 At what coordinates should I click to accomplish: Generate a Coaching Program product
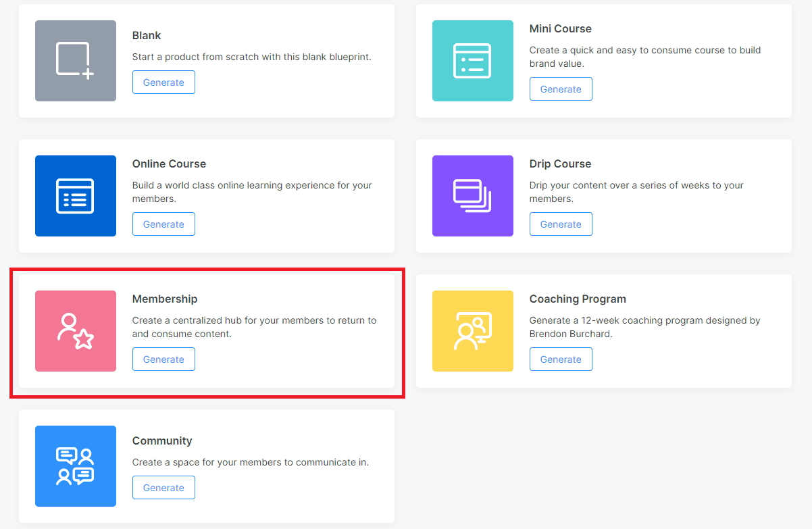561,359
